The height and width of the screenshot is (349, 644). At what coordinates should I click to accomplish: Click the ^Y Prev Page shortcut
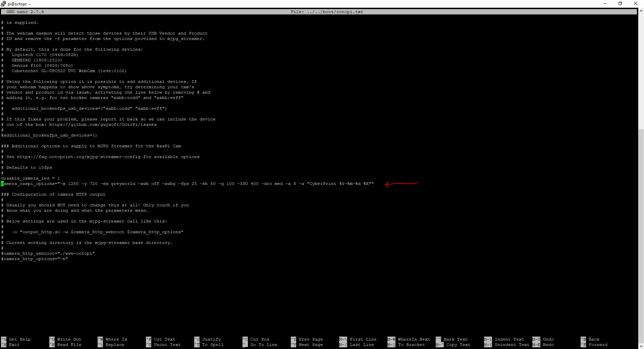(307, 339)
